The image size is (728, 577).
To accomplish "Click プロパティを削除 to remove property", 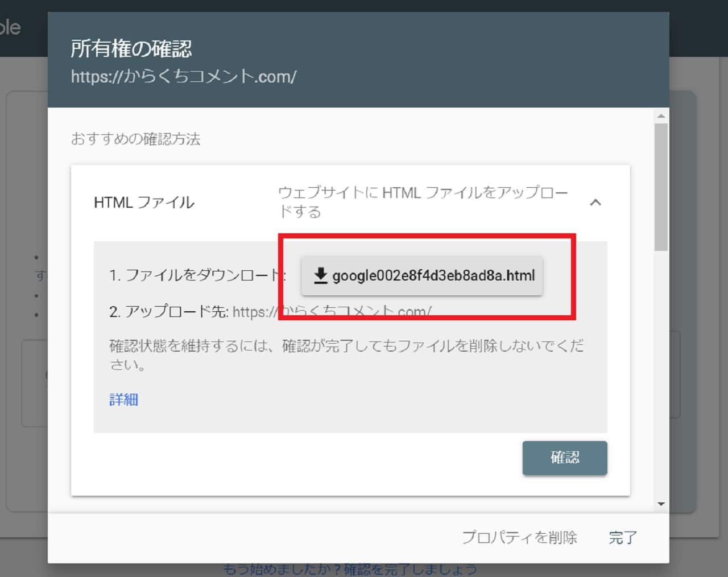I will pyautogui.click(x=519, y=537).
